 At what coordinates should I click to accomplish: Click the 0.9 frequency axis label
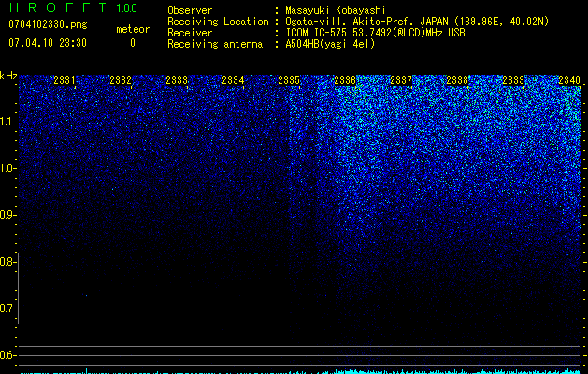(x=7, y=215)
